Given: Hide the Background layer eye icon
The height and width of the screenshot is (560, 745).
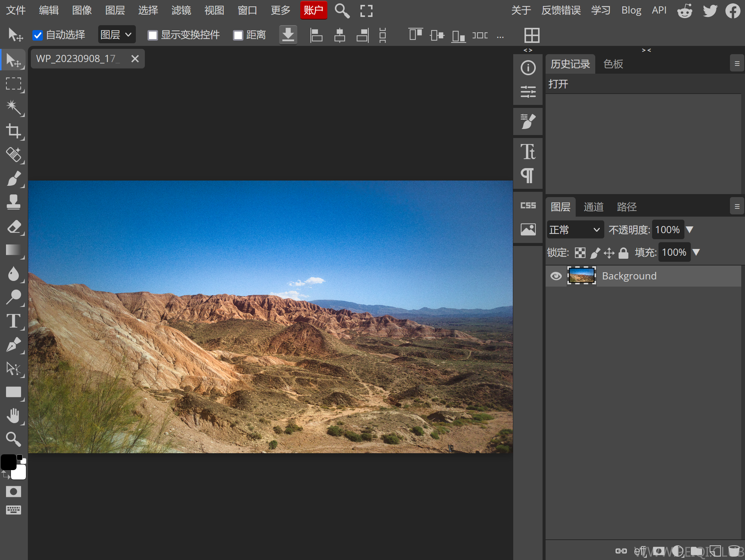Looking at the screenshot, I should [556, 276].
